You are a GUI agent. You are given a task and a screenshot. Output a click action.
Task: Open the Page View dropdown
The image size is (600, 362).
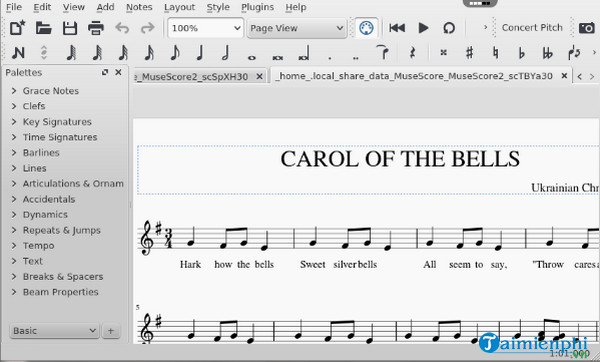[x=297, y=28]
